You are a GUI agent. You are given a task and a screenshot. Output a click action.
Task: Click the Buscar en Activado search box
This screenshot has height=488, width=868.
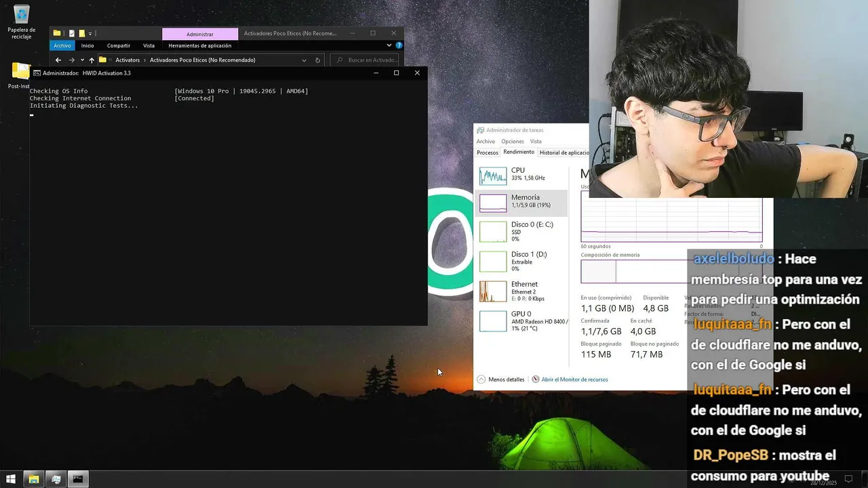click(x=366, y=60)
